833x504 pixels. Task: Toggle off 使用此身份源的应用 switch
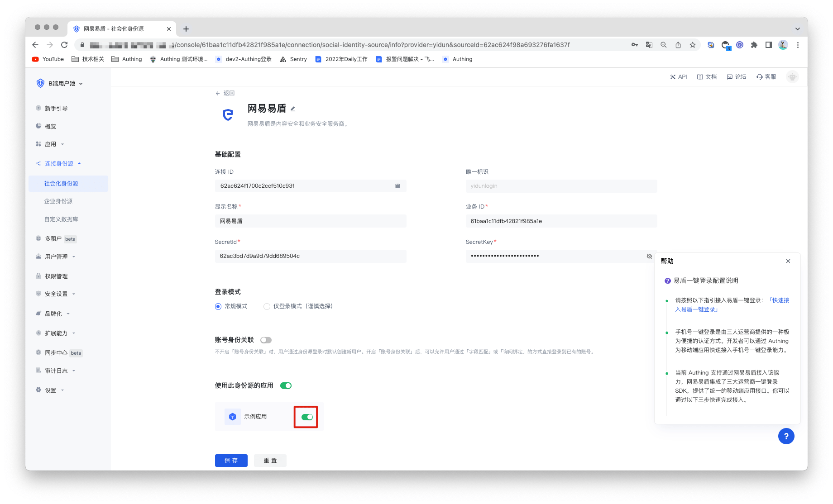coord(286,386)
